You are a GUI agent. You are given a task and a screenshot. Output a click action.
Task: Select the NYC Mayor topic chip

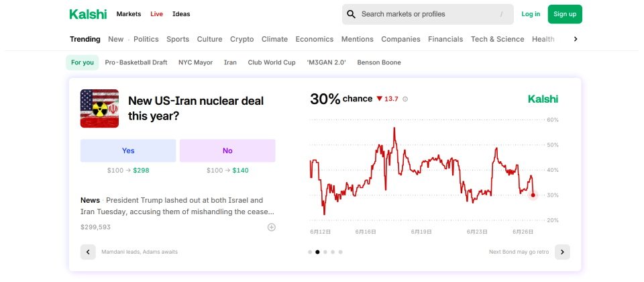click(x=195, y=62)
